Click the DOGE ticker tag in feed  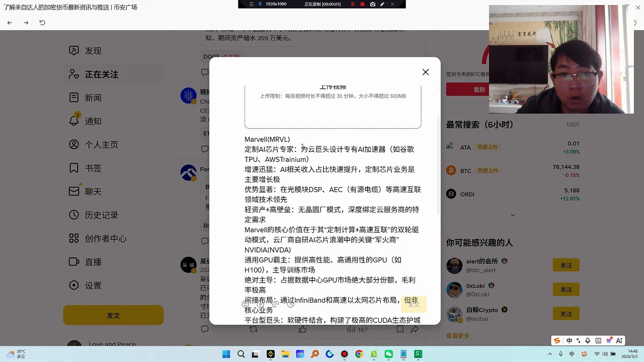point(221,57)
